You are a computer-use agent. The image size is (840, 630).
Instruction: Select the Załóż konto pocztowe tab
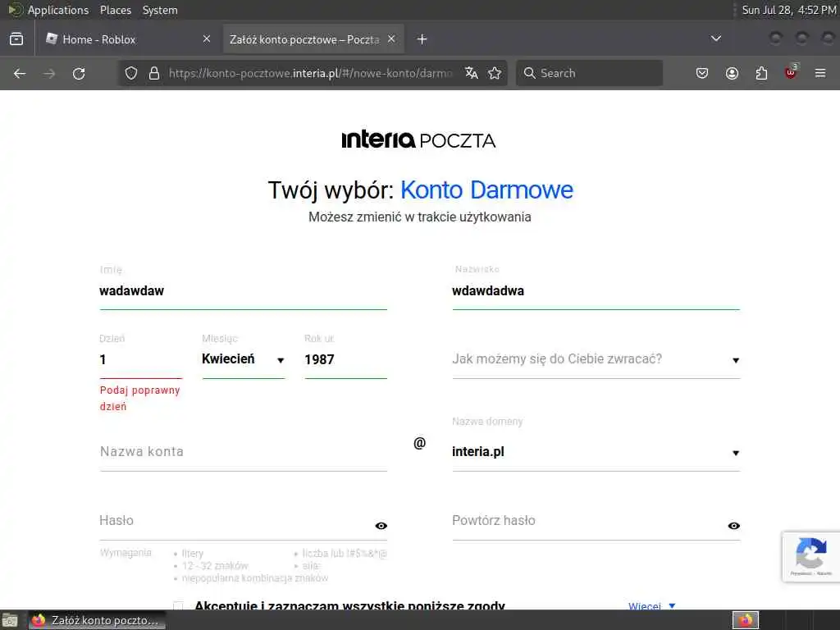tap(313, 39)
